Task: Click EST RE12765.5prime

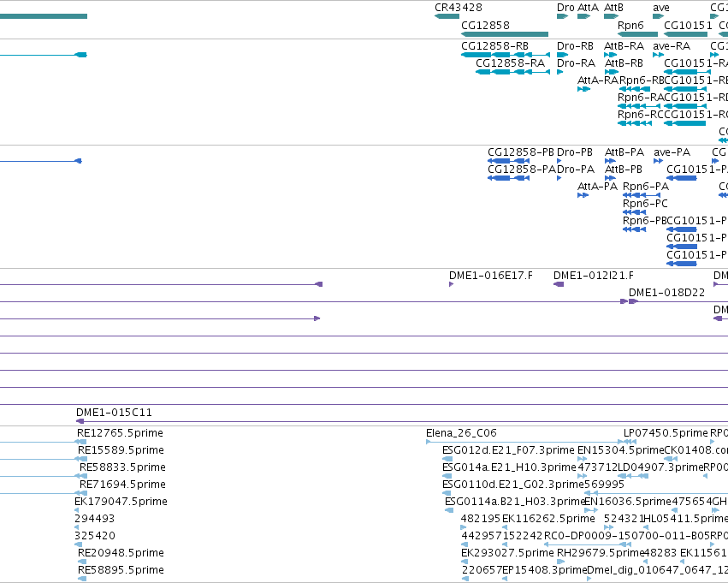Action: pyautogui.click(x=120, y=433)
